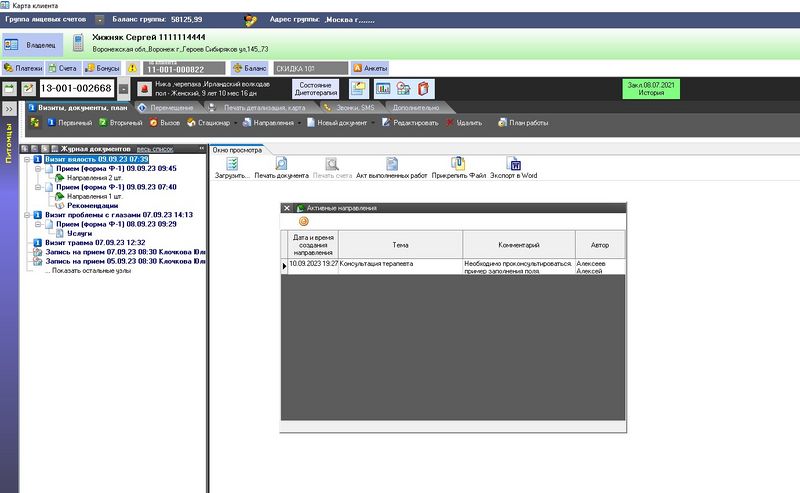Click the yellow warning icon next to Бонусы
800x493 pixels.
pyautogui.click(x=132, y=68)
